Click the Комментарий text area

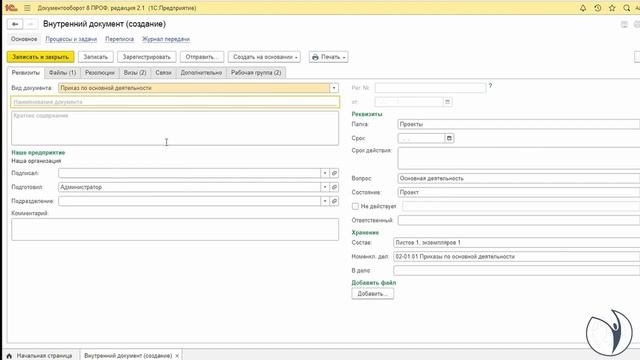175,229
